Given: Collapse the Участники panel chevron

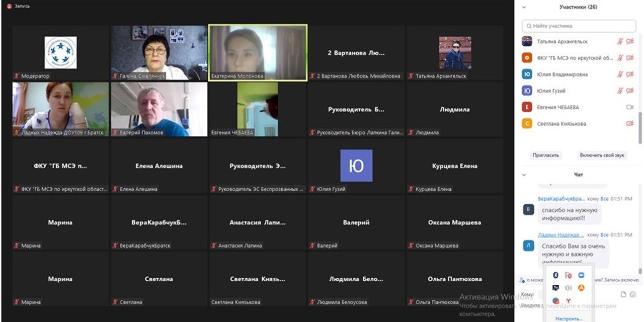Looking at the screenshot, I should 524,8.
